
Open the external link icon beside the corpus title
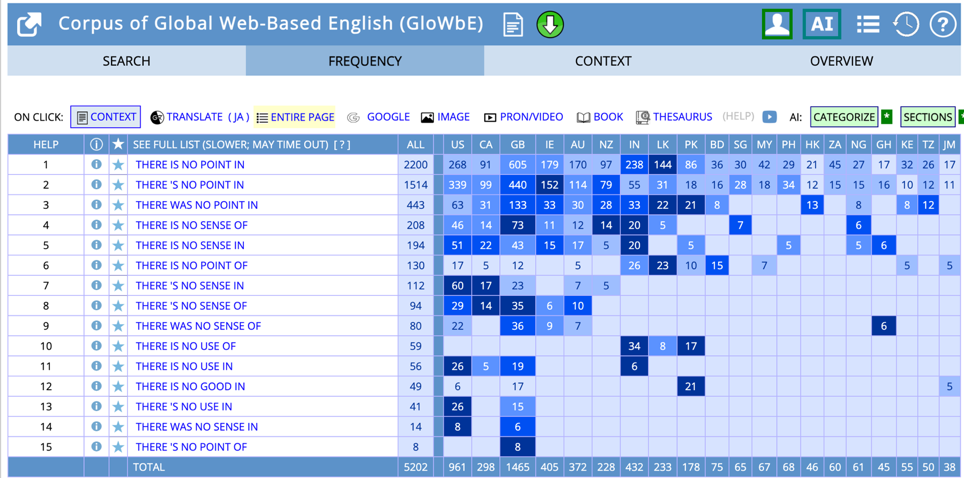[30, 25]
